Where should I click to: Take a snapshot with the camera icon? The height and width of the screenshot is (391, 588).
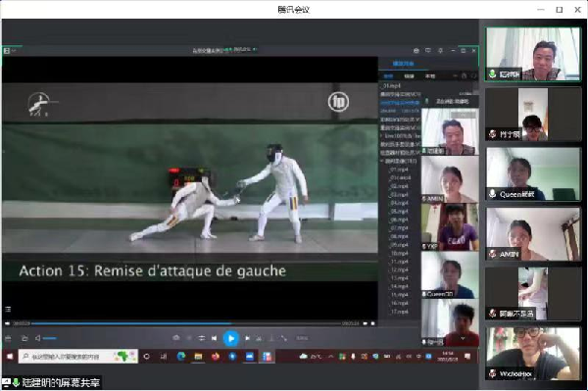(x=175, y=338)
